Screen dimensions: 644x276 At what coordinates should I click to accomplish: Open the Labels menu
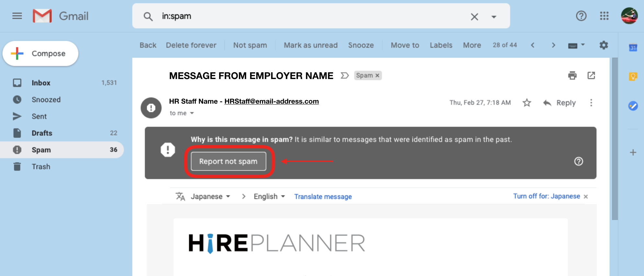441,45
